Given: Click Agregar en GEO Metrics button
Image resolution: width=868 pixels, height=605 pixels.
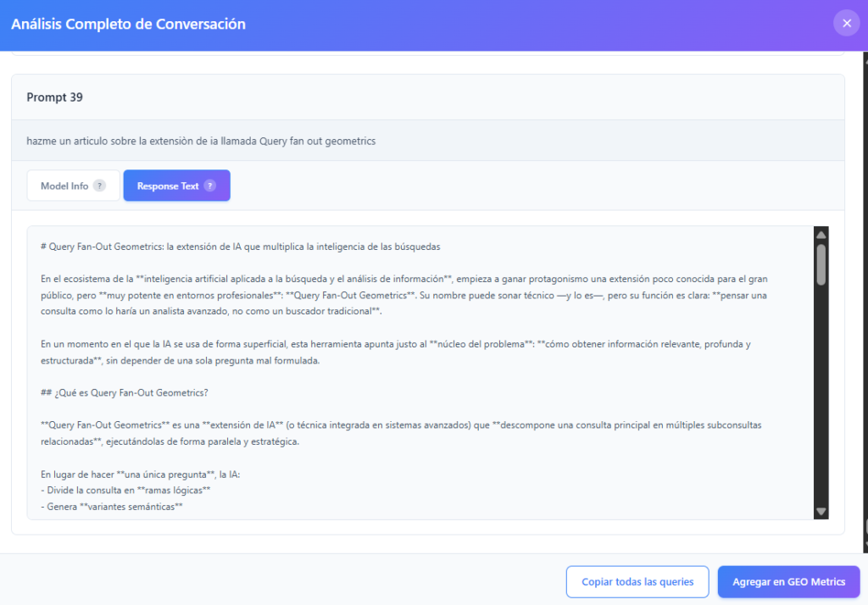Looking at the screenshot, I should coord(788,581).
